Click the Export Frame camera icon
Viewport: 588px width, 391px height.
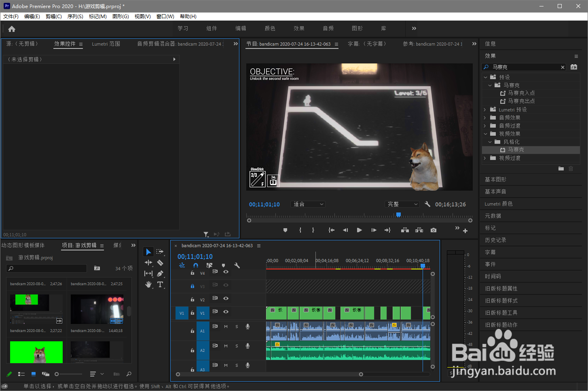(x=434, y=230)
